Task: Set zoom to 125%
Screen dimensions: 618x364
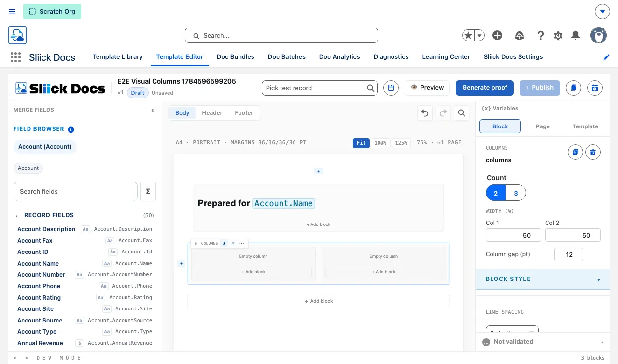Action: click(x=401, y=143)
